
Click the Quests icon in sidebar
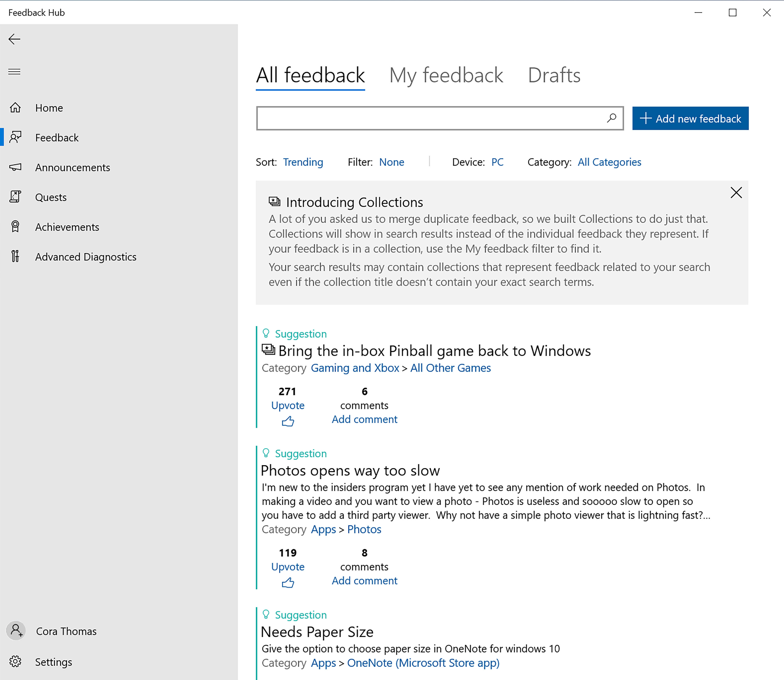click(16, 197)
